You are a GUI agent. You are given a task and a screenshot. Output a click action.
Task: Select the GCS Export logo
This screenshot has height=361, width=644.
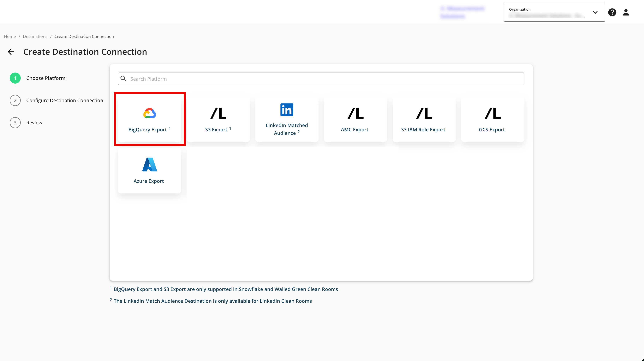tap(492, 113)
